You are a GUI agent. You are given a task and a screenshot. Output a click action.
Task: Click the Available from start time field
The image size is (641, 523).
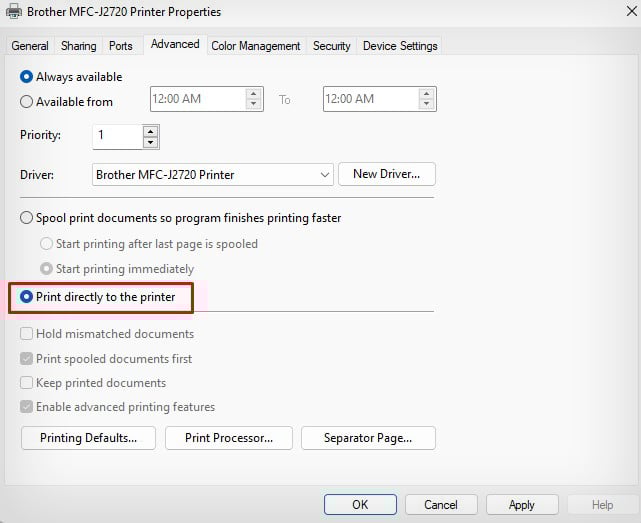point(198,99)
